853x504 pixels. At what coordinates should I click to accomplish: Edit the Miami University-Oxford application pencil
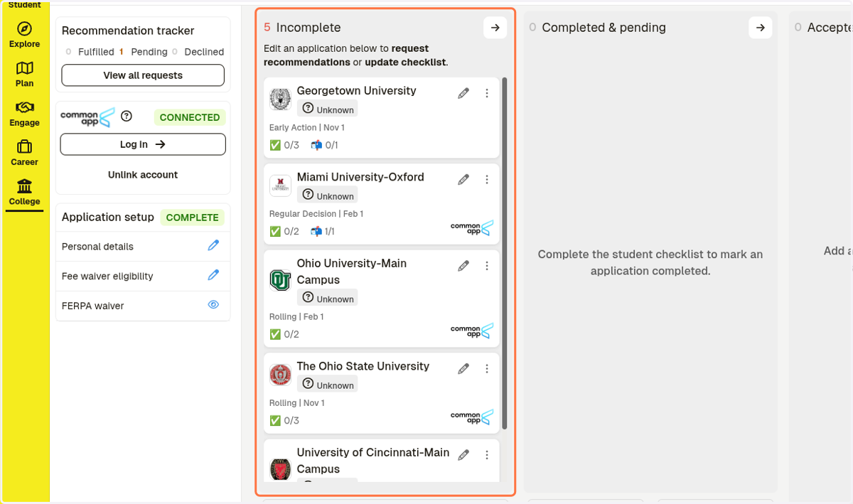pos(463,179)
